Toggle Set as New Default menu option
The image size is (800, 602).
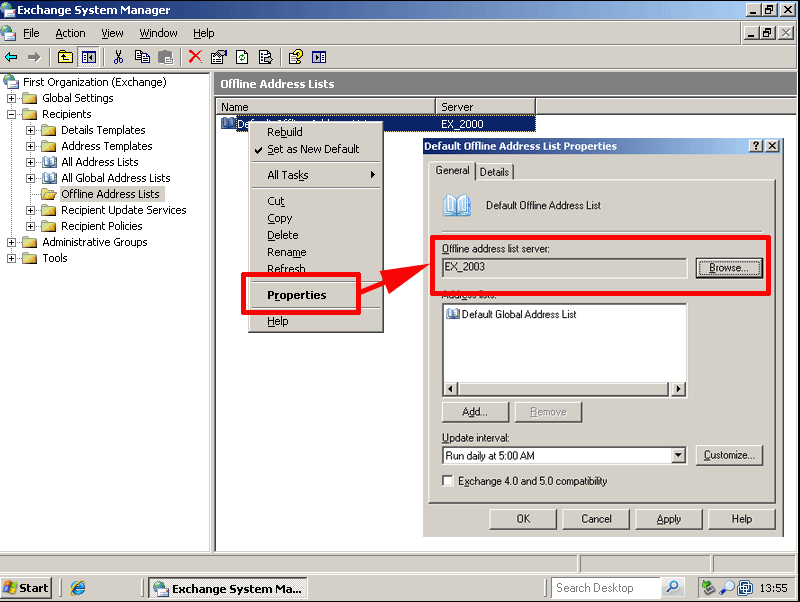pyautogui.click(x=313, y=149)
